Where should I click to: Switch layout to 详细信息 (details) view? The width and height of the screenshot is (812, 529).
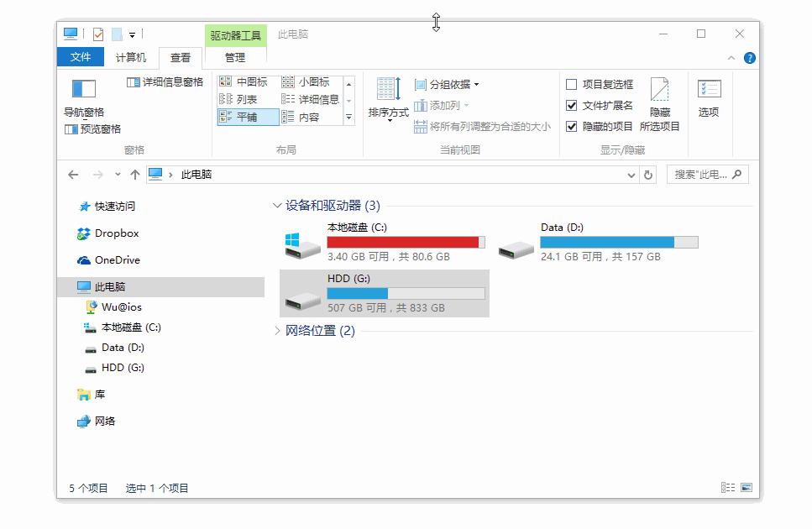pyautogui.click(x=314, y=98)
